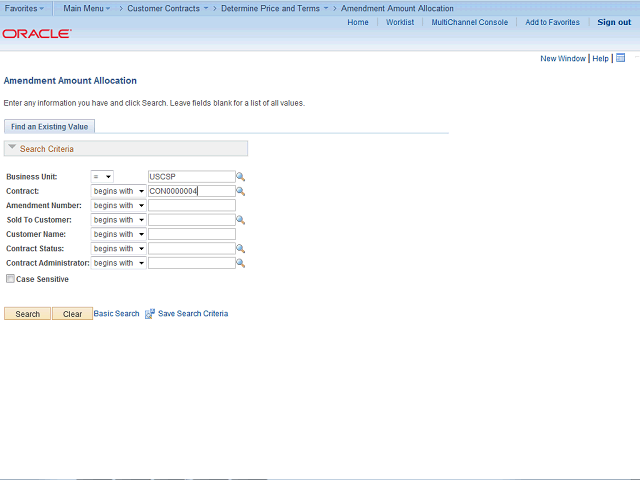Open the MultiChannel Console link
Viewport: 640px width, 480px height.
(470, 22)
